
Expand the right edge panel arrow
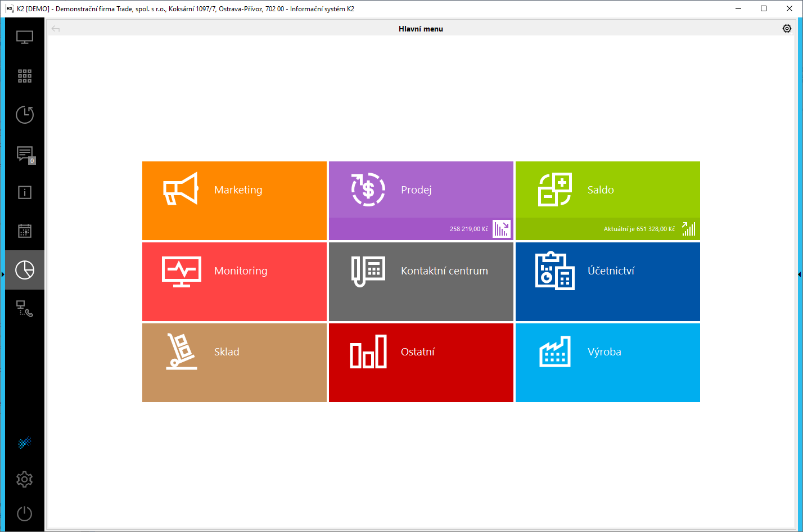pos(800,274)
